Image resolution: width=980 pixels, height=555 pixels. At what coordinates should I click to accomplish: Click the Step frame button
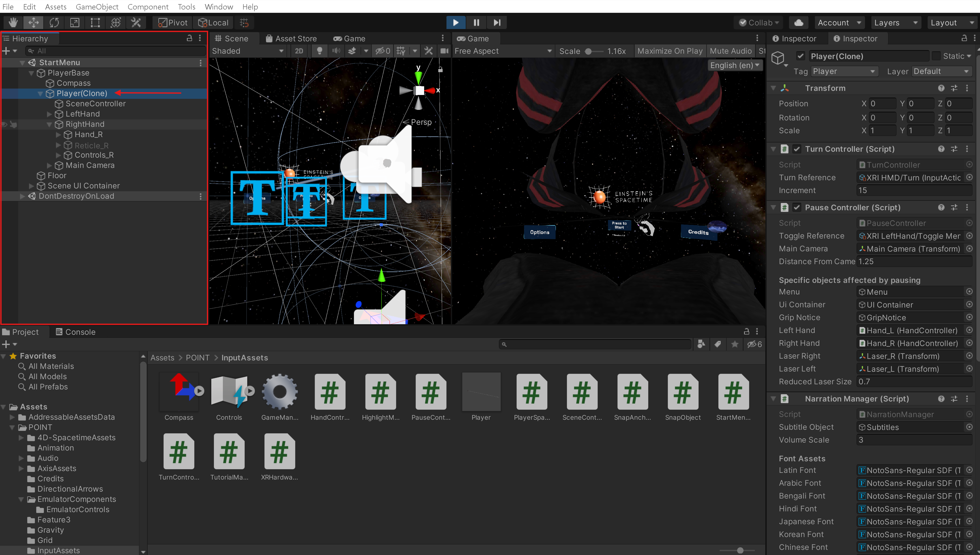pos(497,23)
